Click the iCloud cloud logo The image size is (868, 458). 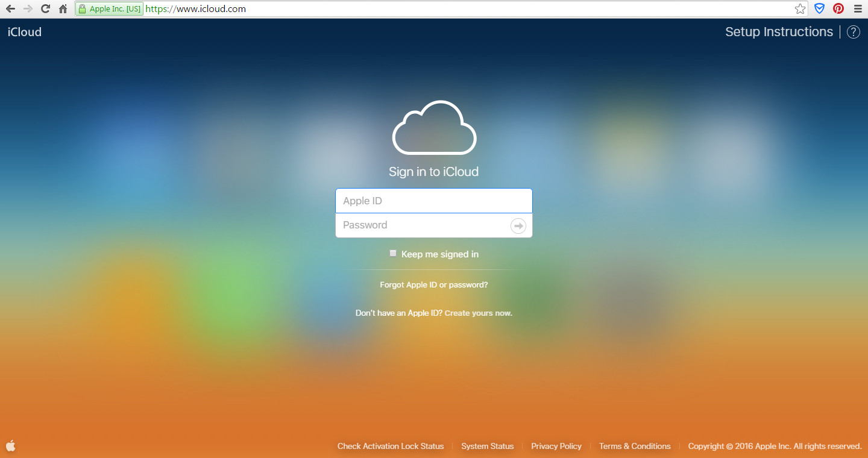434,127
